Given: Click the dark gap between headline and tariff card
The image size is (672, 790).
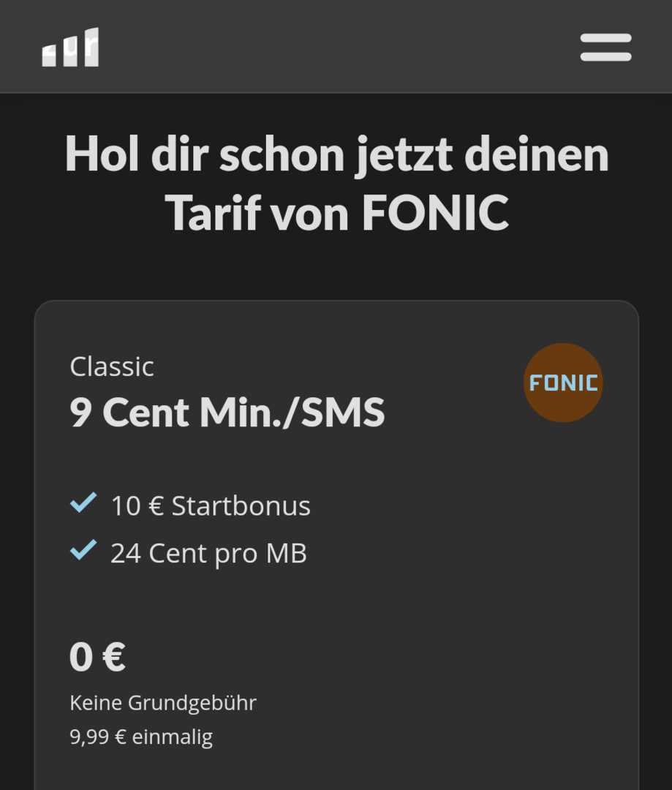Looking at the screenshot, I should coord(336,271).
